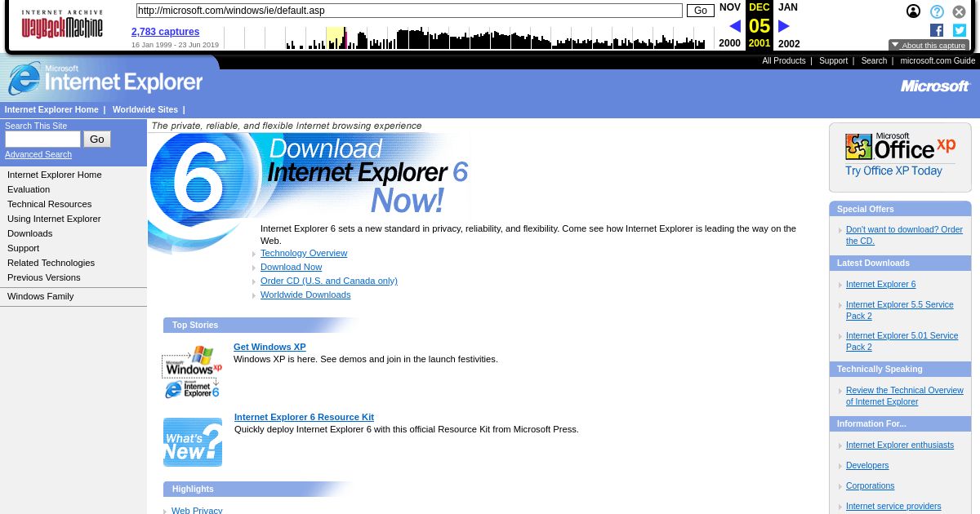This screenshot has width=980, height=514.
Task: Click the Wayback Go button next to URL
Action: pos(700,11)
